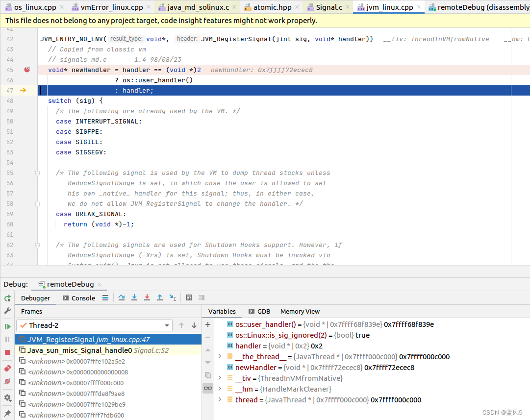The height and width of the screenshot is (420, 530).
Task: Open the Thread-2 dropdown
Action: pyautogui.click(x=95, y=325)
